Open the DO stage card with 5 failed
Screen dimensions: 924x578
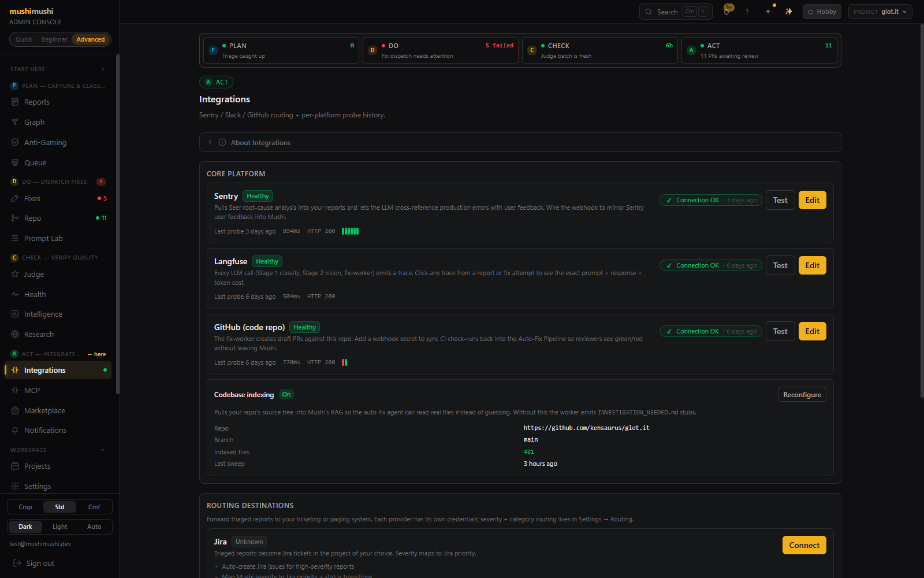coord(441,50)
